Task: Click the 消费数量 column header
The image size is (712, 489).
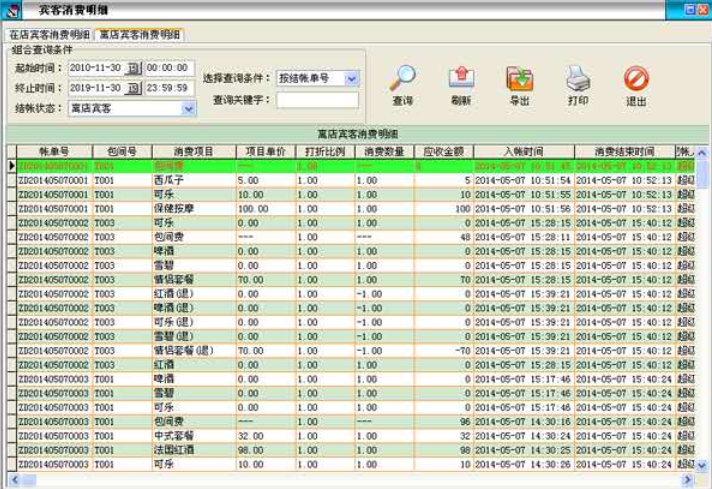Action: [384, 152]
